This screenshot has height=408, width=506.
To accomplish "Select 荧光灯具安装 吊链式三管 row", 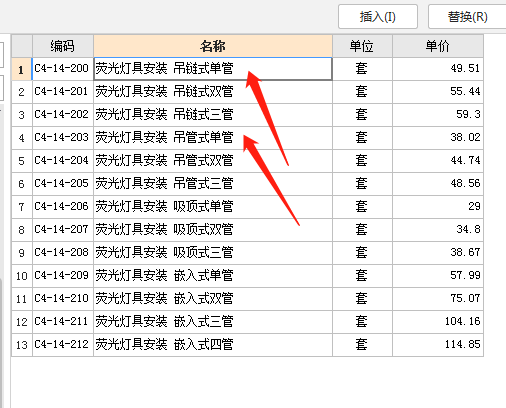I will (213, 115).
